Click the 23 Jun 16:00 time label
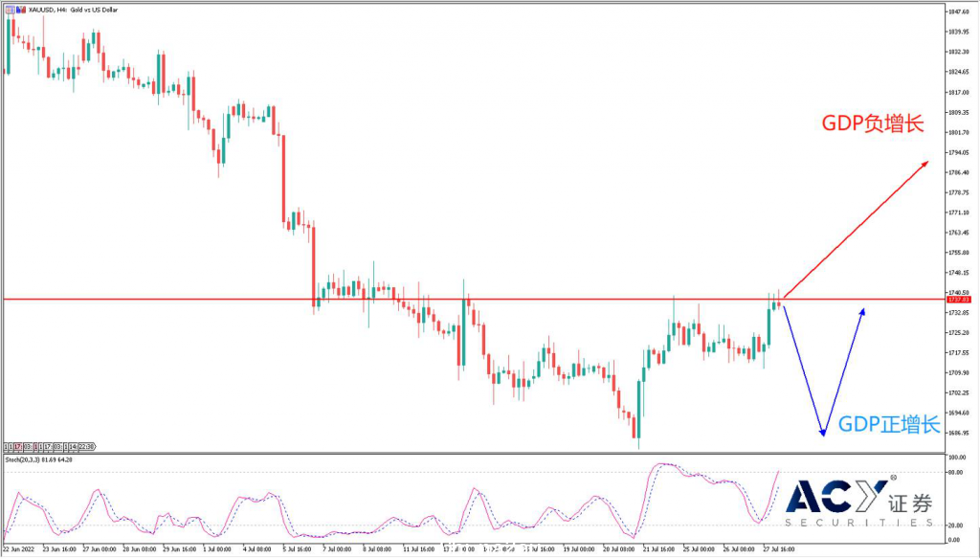 coord(59,549)
